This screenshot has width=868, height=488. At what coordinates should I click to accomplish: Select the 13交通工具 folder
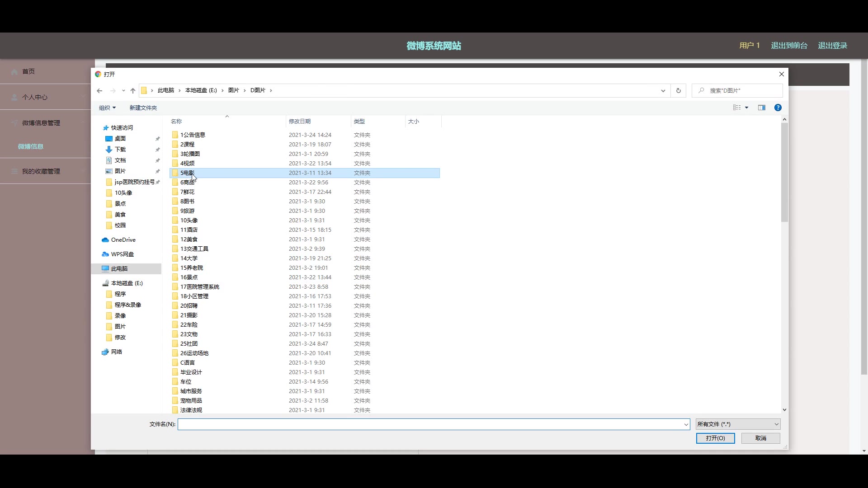click(x=194, y=249)
